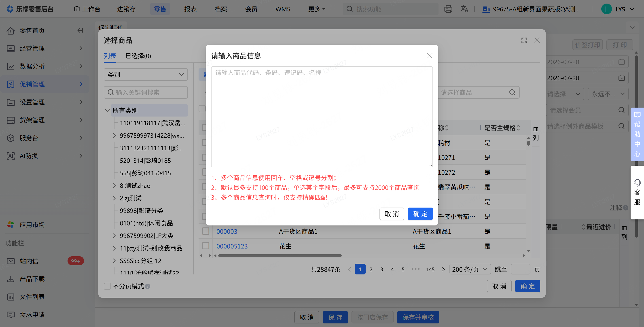Collapse the 所有类别 tree node
Viewport: 644px width, 327px height.
tap(107, 110)
